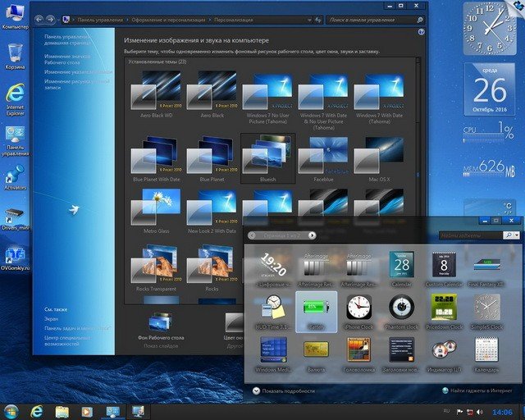This screenshot has width=525, height=420.
Task: Go to previous gadget page
Action: [252, 235]
